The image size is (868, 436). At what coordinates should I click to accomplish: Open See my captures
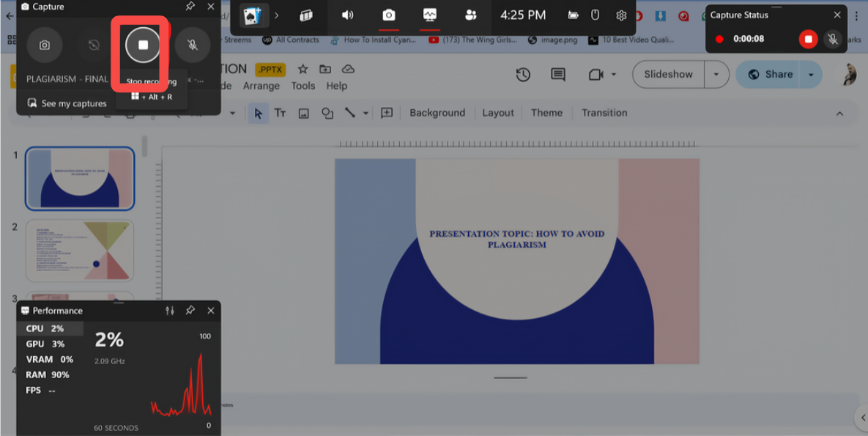pos(67,103)
